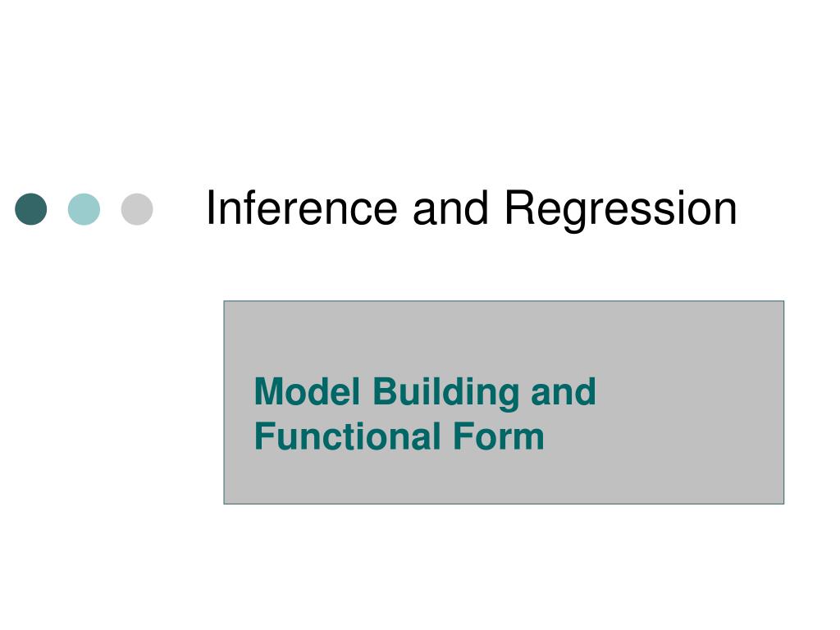Click the word "Inference" in the title
This screenshot has width=840, height=630.
[302, 208]
